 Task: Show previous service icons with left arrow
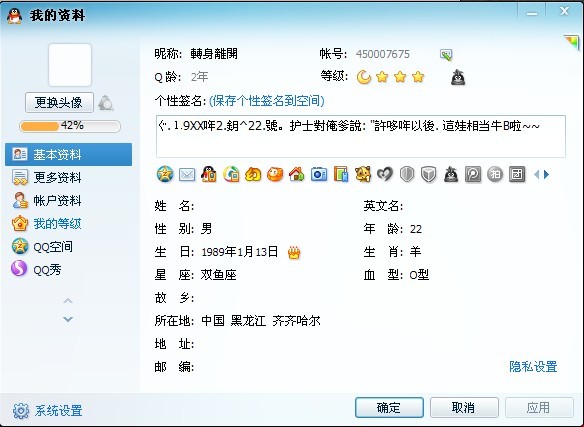pos(537,174)
